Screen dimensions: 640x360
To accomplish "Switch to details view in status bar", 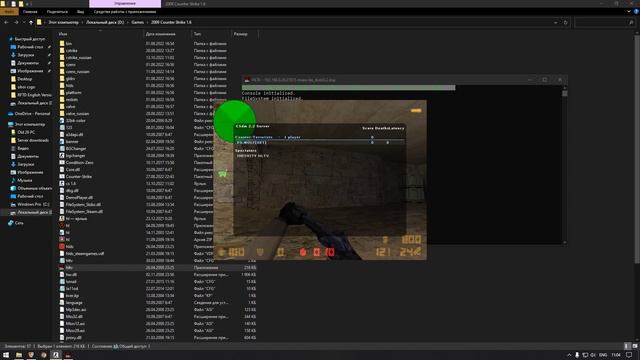I will (x=628, y=346).
